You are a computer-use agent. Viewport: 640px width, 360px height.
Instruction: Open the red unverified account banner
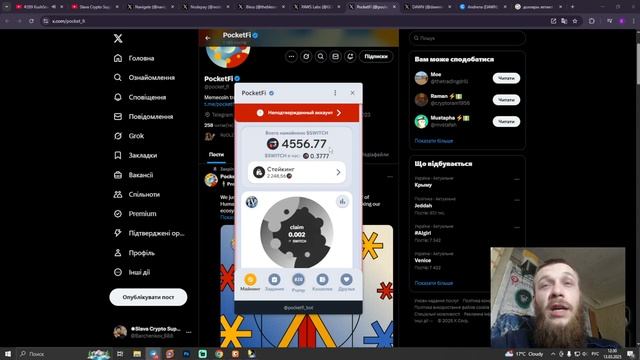(x=297, y=113)
